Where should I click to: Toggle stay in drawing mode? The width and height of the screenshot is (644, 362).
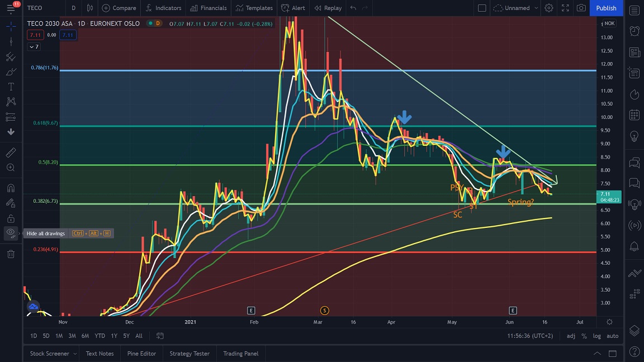11,203
